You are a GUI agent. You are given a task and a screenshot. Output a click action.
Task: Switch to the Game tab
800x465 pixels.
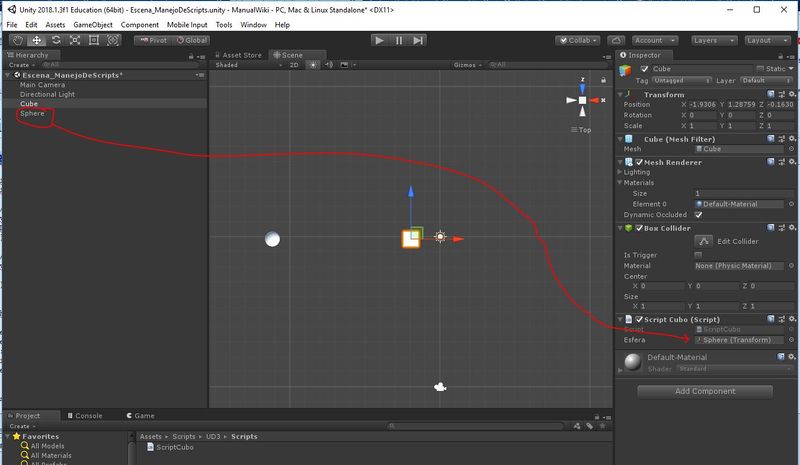tap(141, 415)
